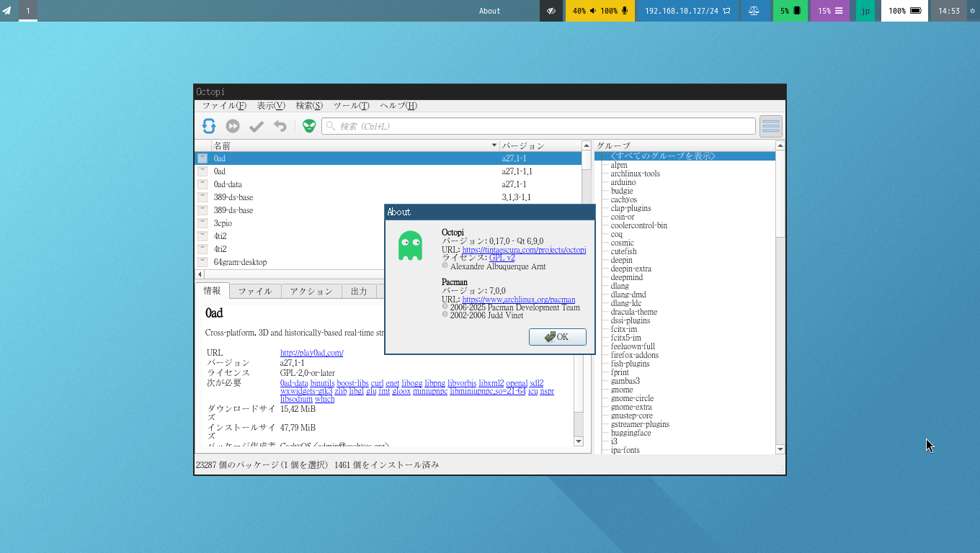Viewport: 980px width, 553px height.
Task: Open the ツール(T) menu
Action: click(351, 106)
